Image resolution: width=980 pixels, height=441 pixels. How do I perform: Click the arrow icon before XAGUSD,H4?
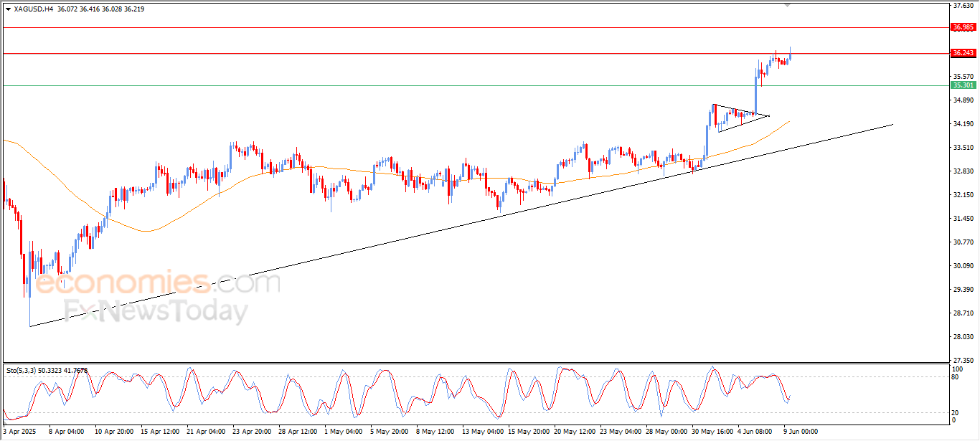(x=8, y=9)
